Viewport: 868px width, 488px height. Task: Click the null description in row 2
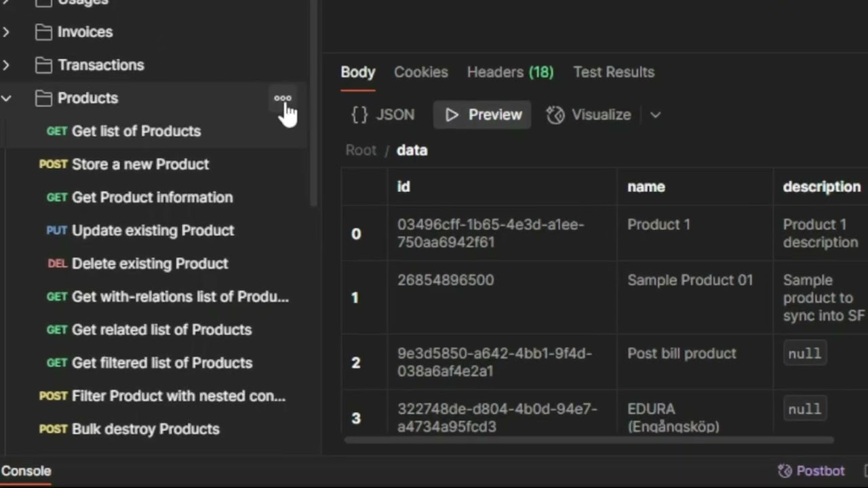(805, 354)
